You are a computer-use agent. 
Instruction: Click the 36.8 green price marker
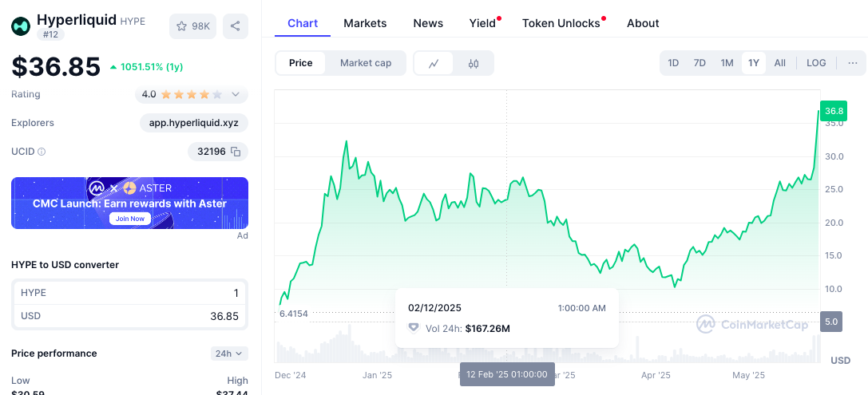pos(834,111)
